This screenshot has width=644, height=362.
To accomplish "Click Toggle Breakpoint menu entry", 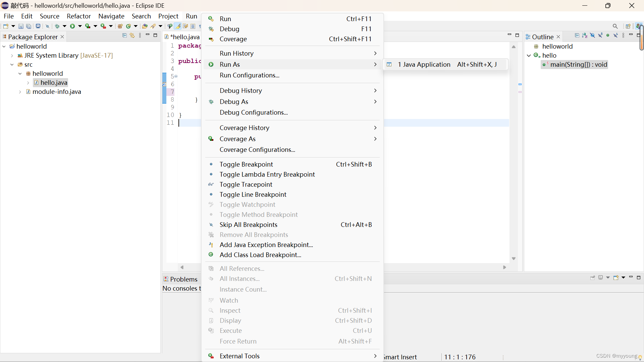I will click(x=246, y=164).
